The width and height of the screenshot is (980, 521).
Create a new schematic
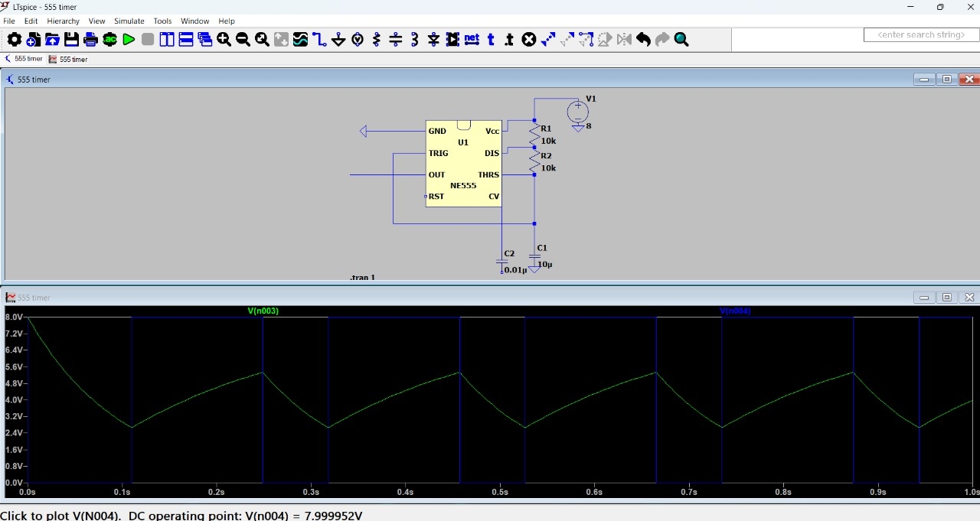point(34,40)
